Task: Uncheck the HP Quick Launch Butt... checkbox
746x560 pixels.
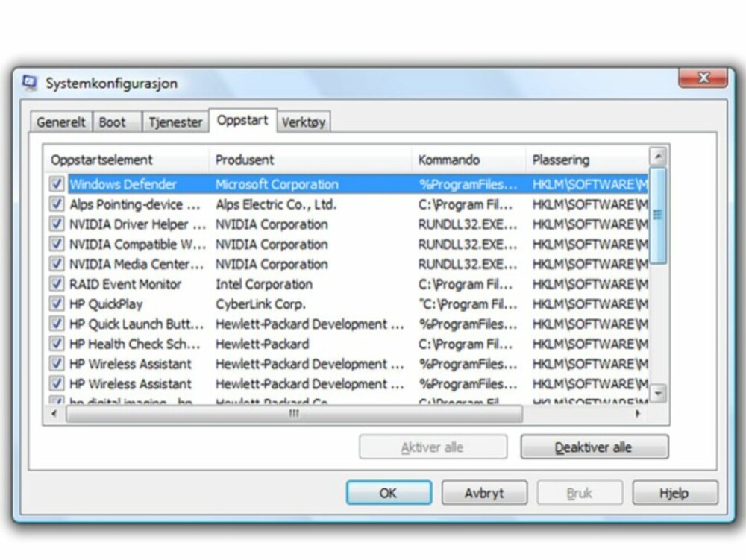Action: (57, 324)
